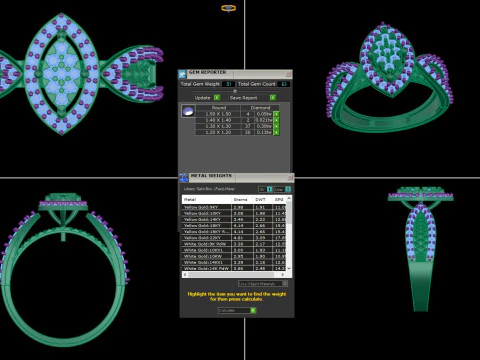The width and height of the screenshot is (480, 360).
Task: Click the ring model in the side view
Action: (421, 250)
